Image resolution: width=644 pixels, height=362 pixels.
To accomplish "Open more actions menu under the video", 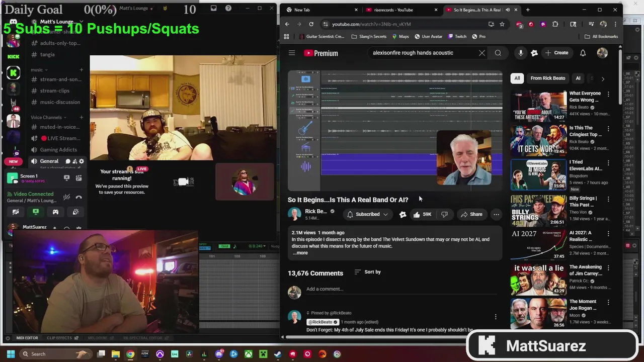I will 496,214.
